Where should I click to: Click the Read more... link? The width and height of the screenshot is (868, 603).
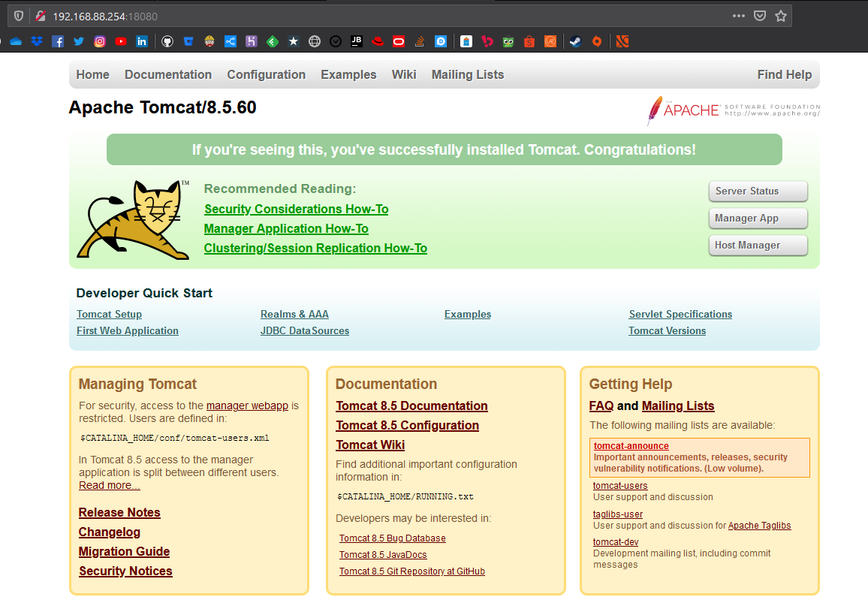pyautogui.click(x=109, y=486)
